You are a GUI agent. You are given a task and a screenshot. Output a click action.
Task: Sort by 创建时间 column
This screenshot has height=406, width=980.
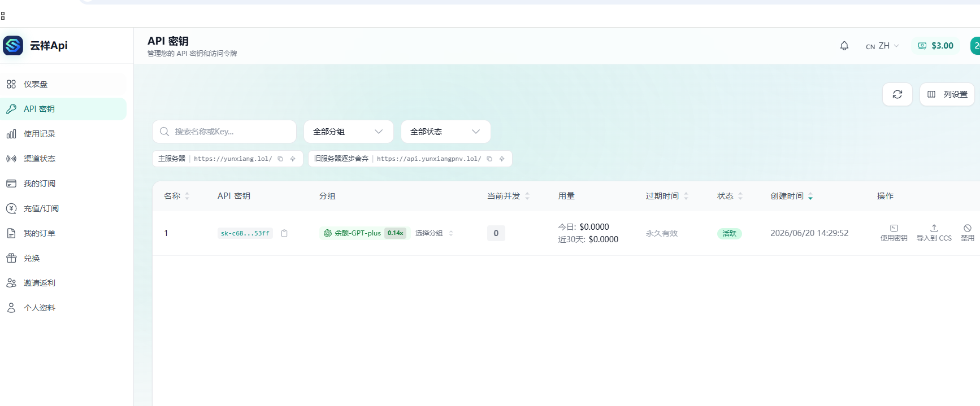point(792,196)
